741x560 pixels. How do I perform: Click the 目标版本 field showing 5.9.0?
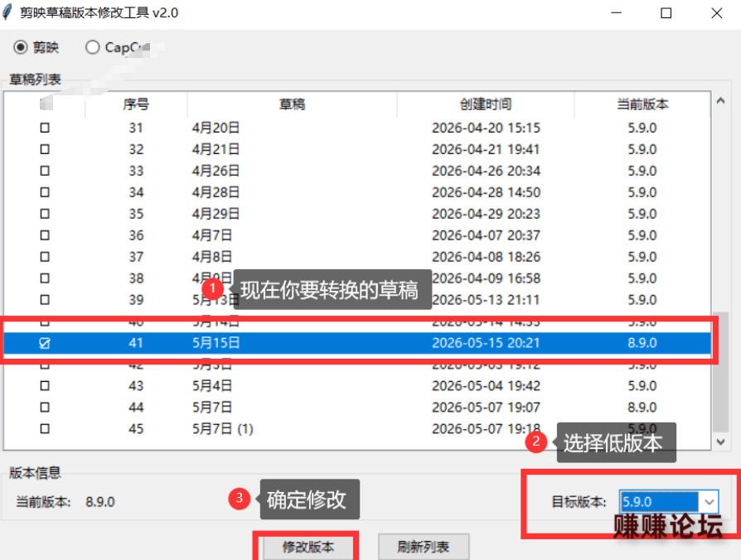click(x=659, y=501)
